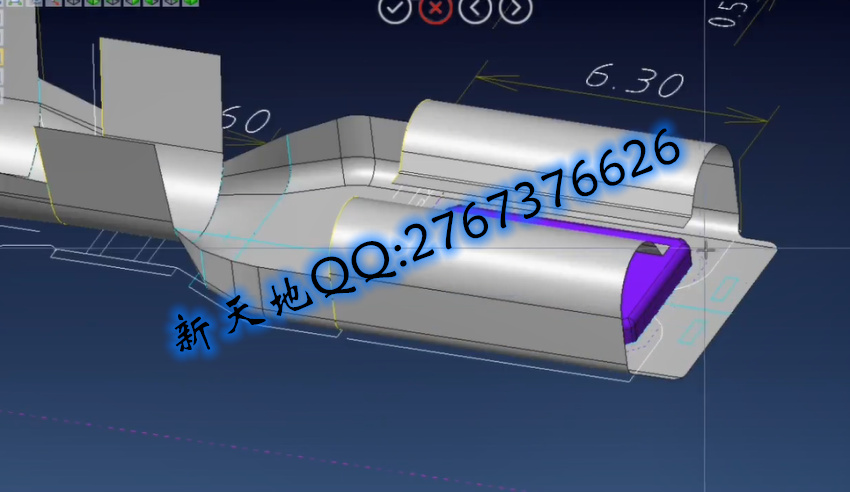
Task: Click the red X cancel icon
Action: (x=434, y=9)
